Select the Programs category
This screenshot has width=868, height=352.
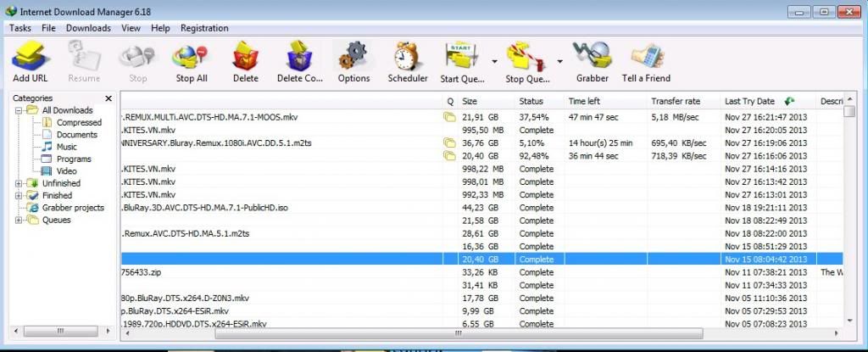point(74,159)
